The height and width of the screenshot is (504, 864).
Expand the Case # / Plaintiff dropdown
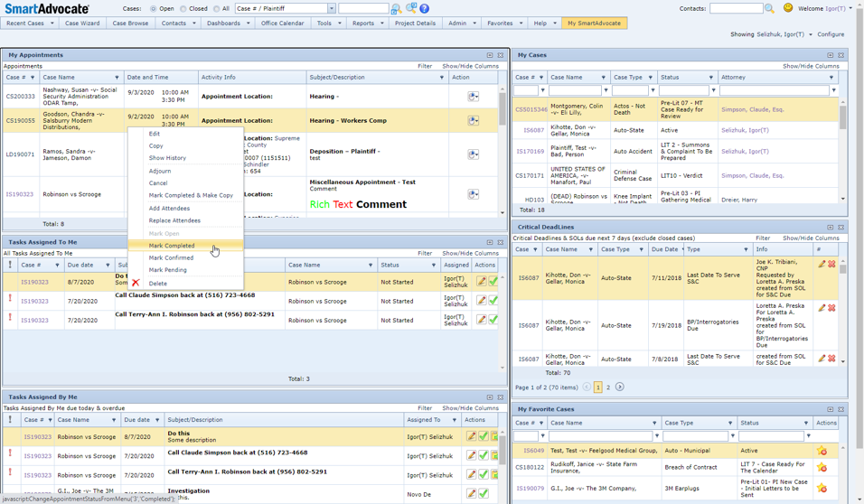pos(331,9)
